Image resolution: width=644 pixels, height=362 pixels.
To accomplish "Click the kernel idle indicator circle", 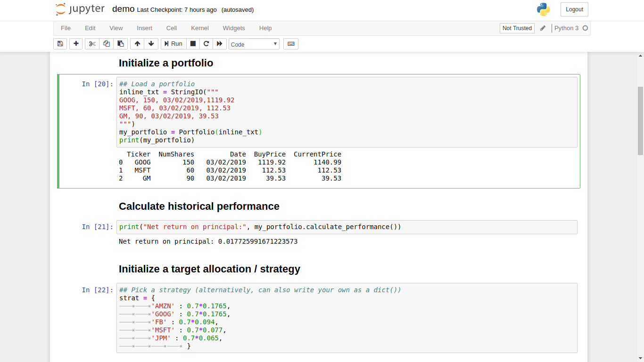I will [585, 28].
